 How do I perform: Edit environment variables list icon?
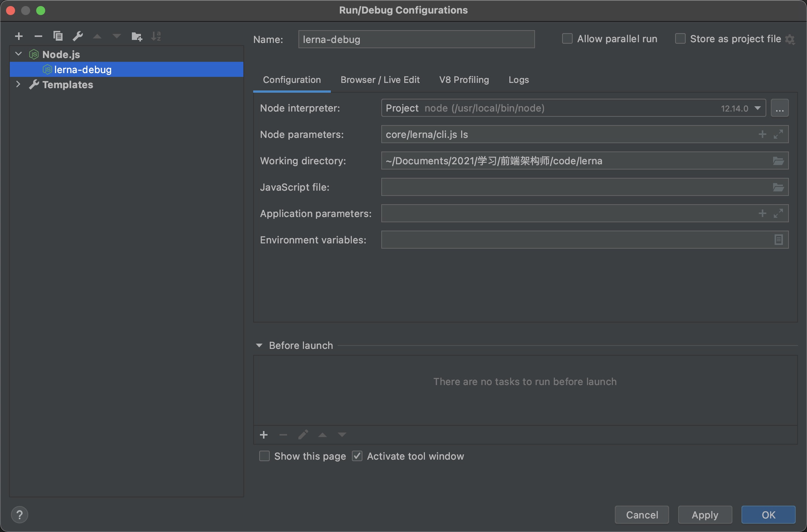(778, 240)
